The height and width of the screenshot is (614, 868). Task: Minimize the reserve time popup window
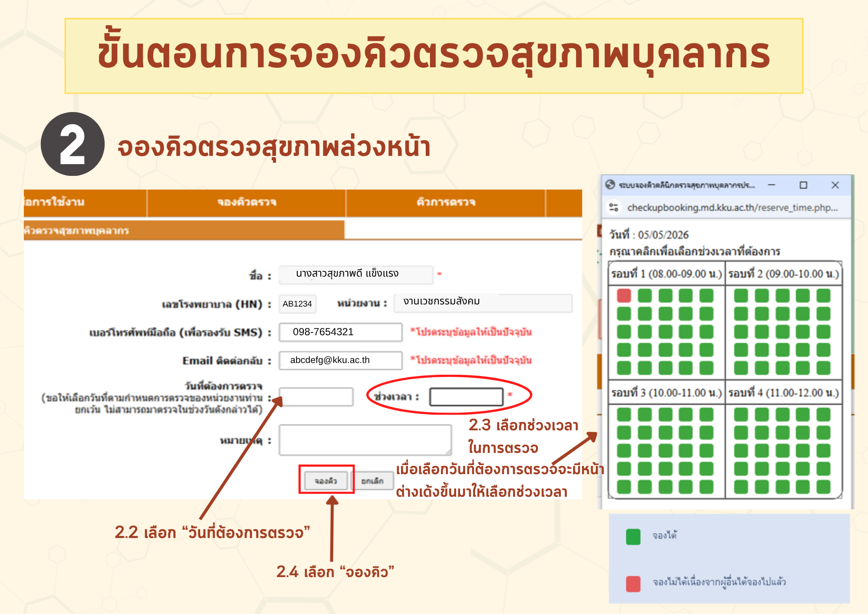(x=772, y=185)
